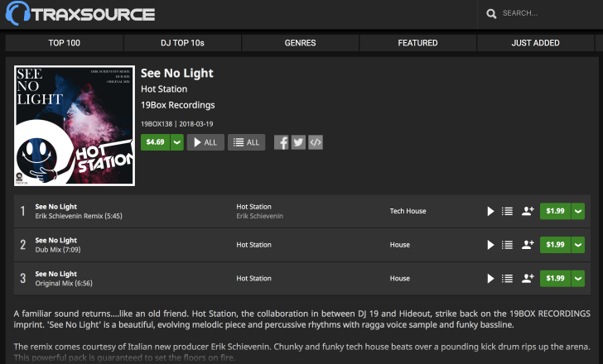603x364 pixels.
Task: Open House genre on Dub Mix row
Action: 400,245
